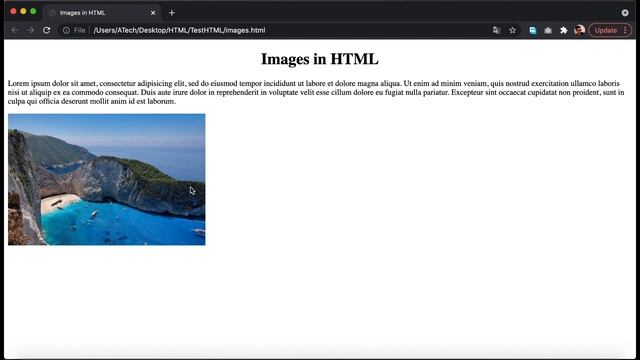
Task: Close the window with red button
Action: pos(13,11)
